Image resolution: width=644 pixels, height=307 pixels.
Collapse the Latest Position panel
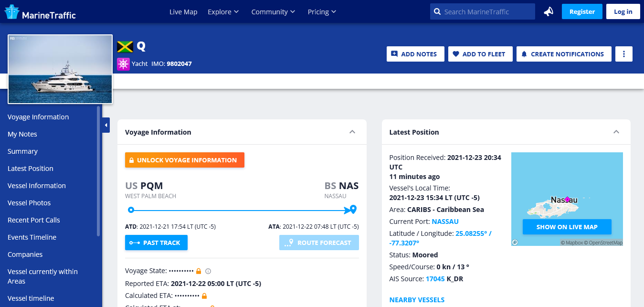pyautogui.click(x=616, y=132)
